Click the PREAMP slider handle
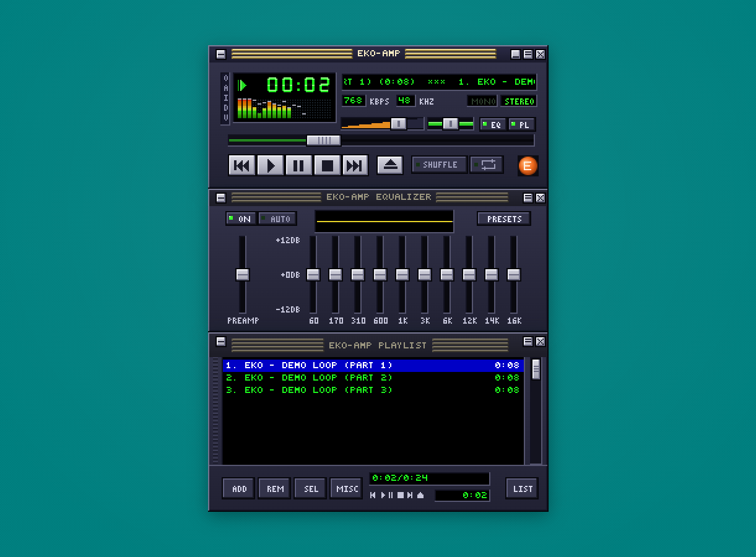The width and height of the screenshot is (756, 557). point(243,274)
